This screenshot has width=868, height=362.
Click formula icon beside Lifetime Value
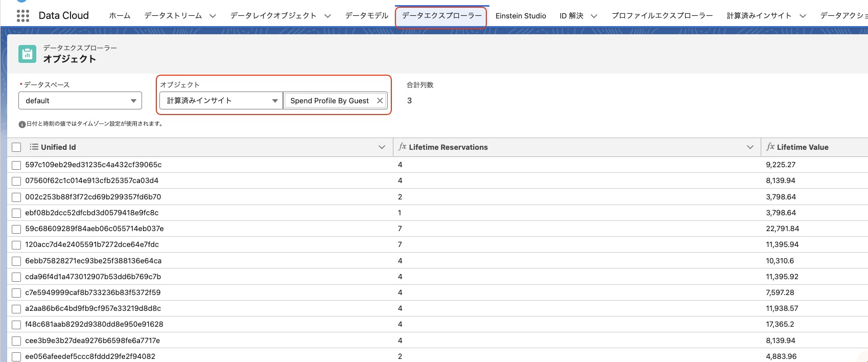click(770, 147)
